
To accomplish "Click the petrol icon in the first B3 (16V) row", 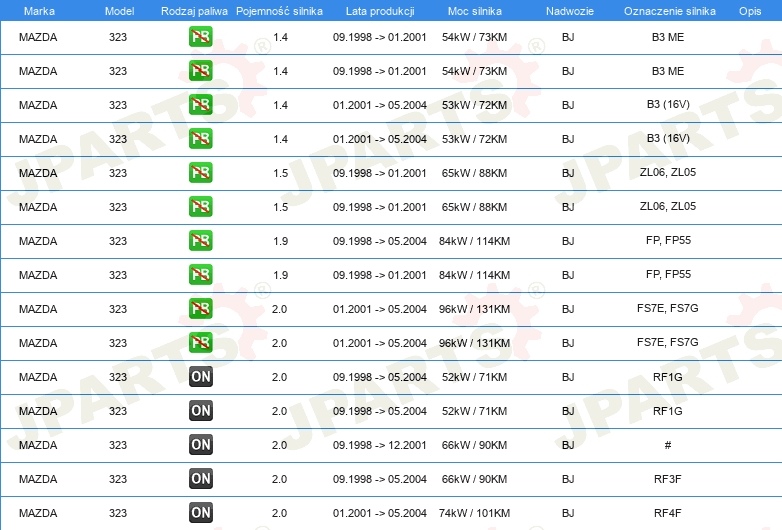I will (201, 105).
